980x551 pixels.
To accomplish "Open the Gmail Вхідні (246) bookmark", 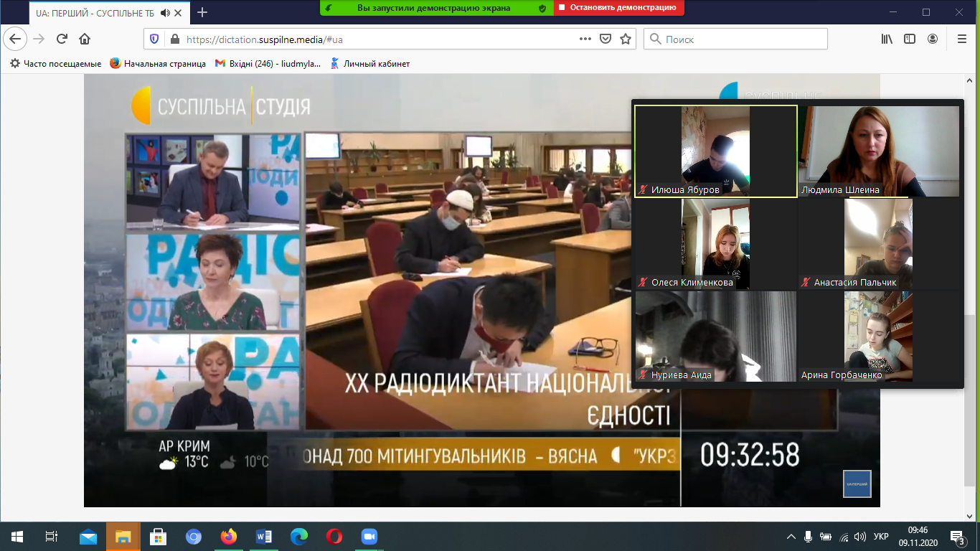I will tap(268, 64).
